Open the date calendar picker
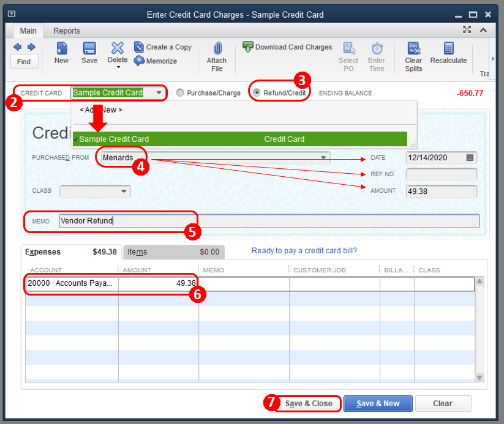Screen dimensions: 504x424 (x=470, y=158)
